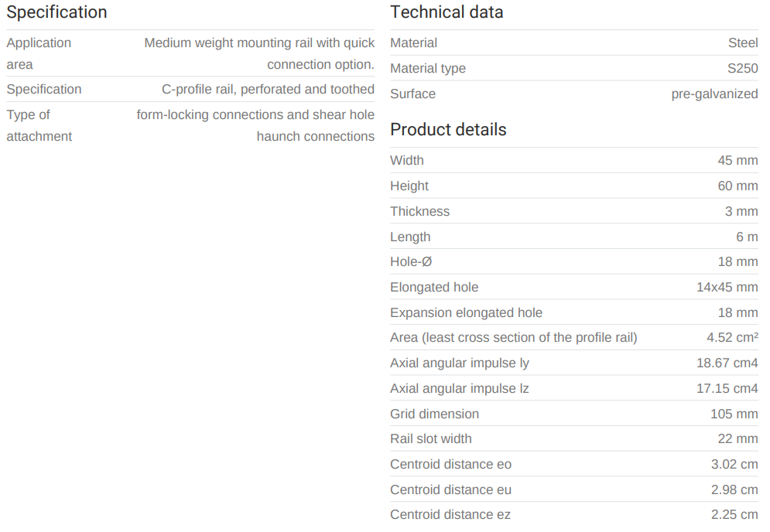Click the Grid dimension value 105 mm
Screen dimensions: 770x532
point(734,414)
